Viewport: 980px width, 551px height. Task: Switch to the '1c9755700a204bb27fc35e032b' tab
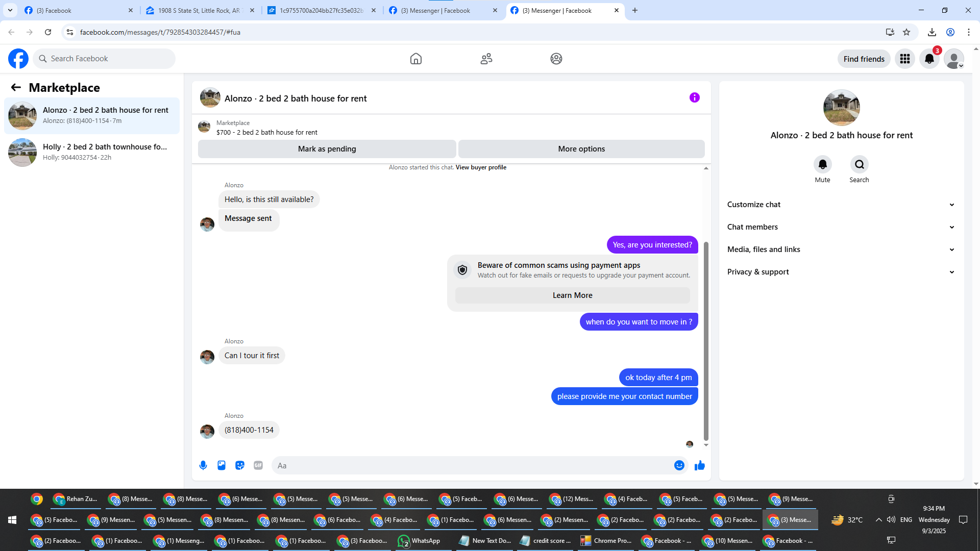point(322,10)
